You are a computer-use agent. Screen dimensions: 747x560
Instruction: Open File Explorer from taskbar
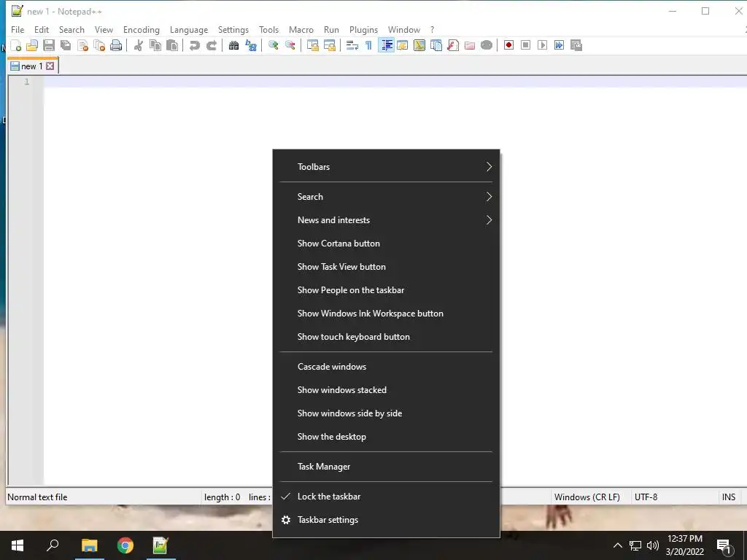tap(89, 545)
